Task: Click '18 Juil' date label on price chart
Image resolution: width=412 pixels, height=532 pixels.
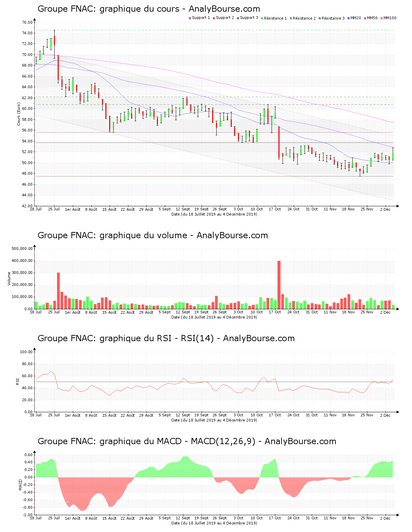Action: (36, 209)
